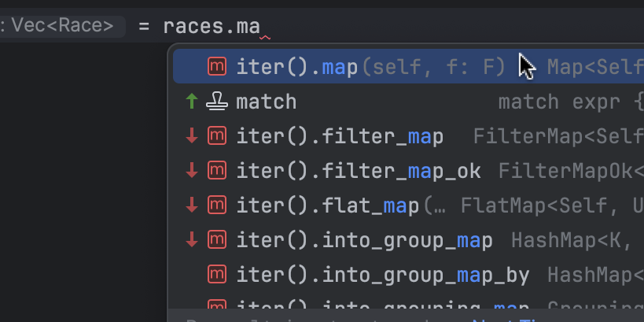
Task: Click the red down arrow beside iter().filter_map
Action: (191, 136)
